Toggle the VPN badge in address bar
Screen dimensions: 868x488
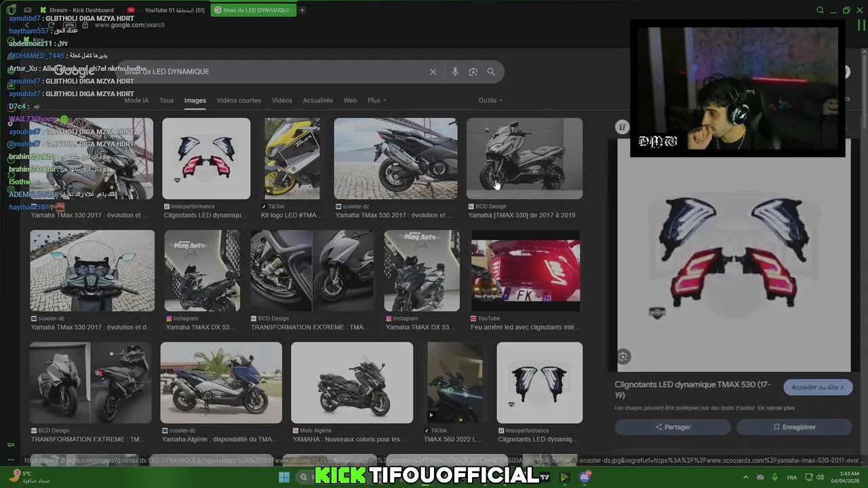(x=68, y=25)
